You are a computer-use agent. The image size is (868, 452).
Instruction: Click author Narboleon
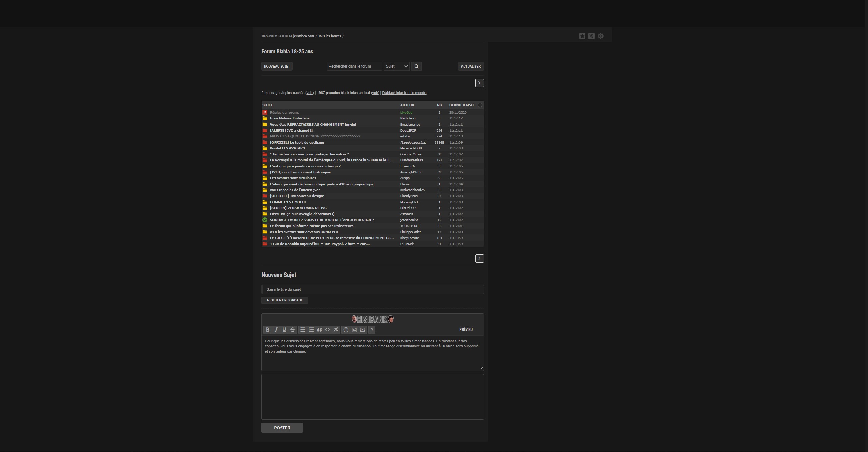coord(408,118)
